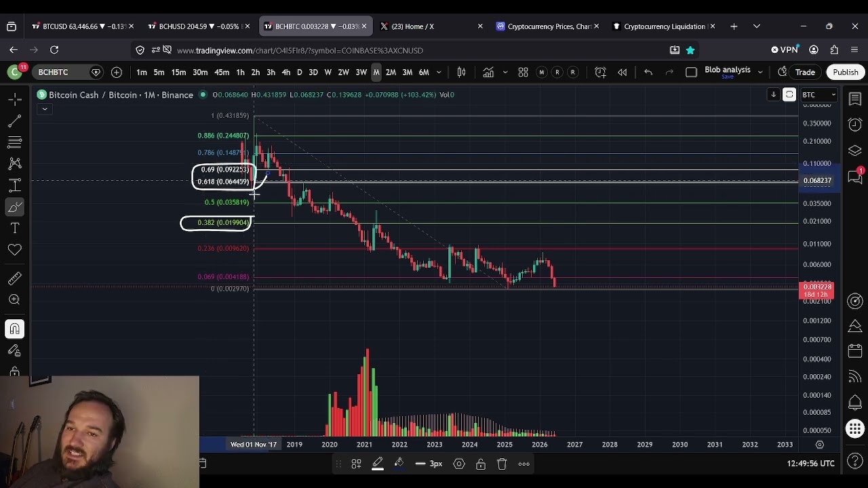Select the zoom in tool
The width and height of the screenshot is (868, 488).
[x=14, y=300]
